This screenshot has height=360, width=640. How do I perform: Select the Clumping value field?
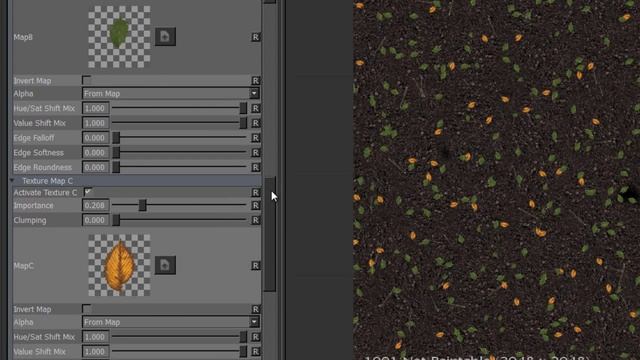pos(96,220)
